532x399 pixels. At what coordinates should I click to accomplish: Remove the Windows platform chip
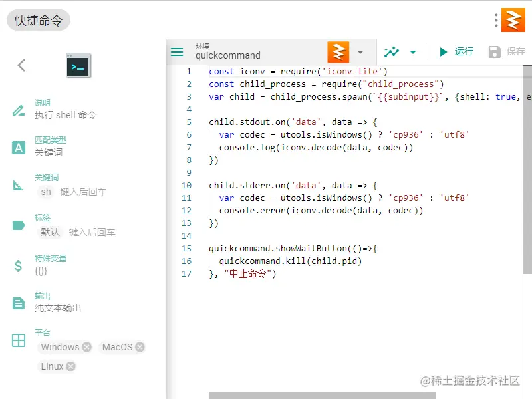coord(87,347)
